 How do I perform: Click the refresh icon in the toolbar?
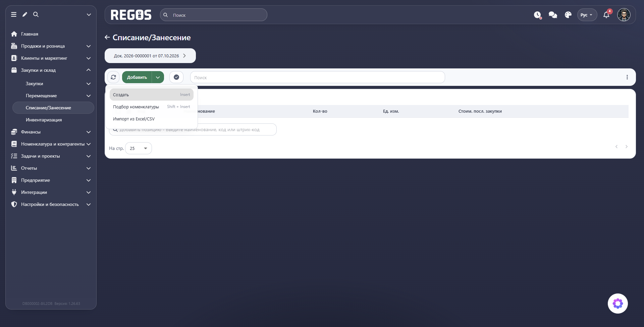tap(113, 77)
